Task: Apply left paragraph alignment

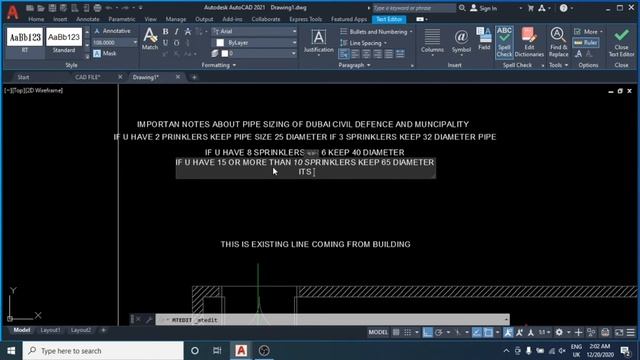Action: pos(355,54)
